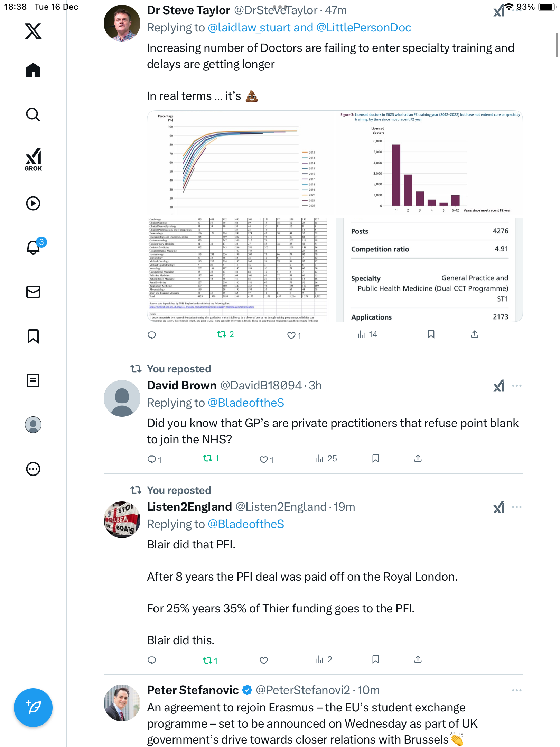
Task: Like Dr Steve Taylor's post
Action: [292, 335]
